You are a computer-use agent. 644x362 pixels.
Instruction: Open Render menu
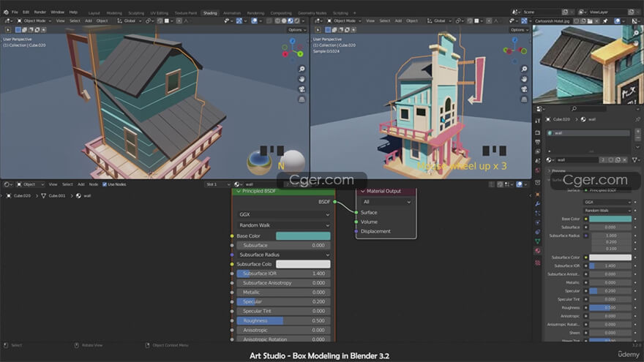tap(40, 12)
